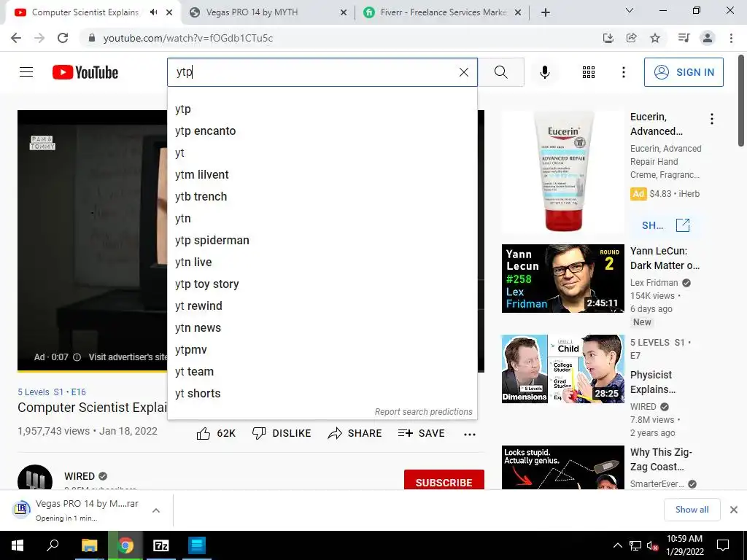Click the 'Report search predictions' link
The width and height of the screenshot is (747, 560).
coord(424,412)
